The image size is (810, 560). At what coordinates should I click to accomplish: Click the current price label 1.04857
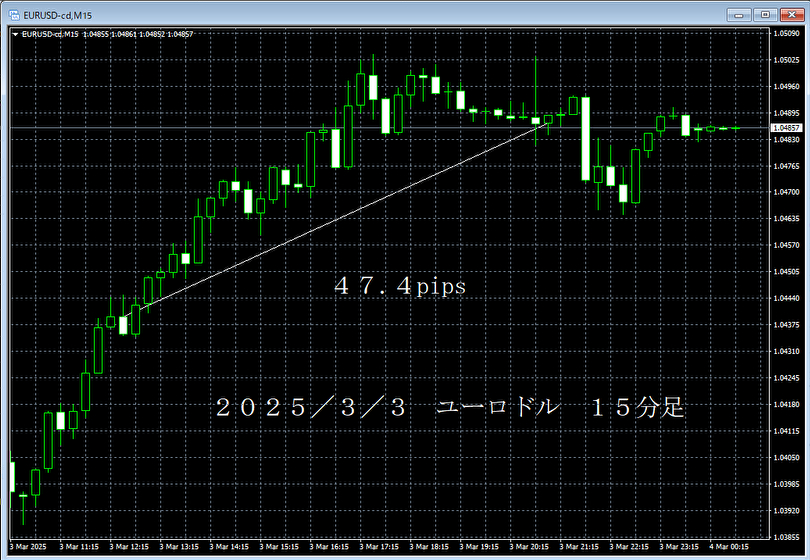point(786,128)
